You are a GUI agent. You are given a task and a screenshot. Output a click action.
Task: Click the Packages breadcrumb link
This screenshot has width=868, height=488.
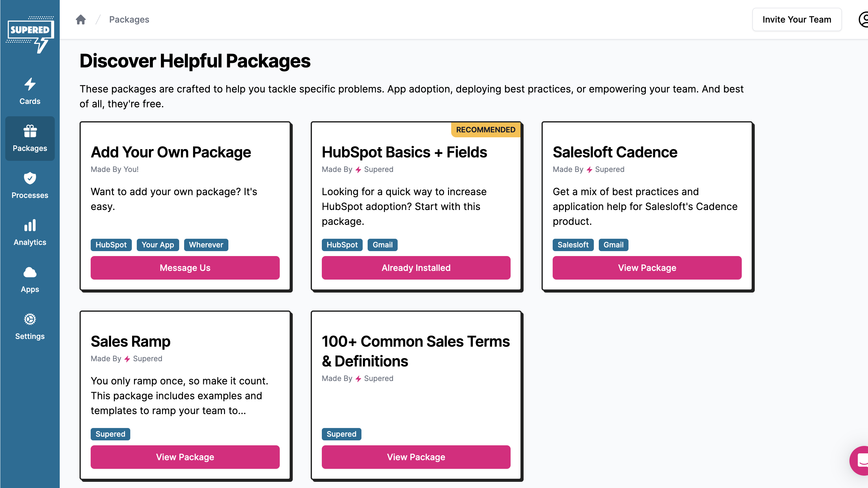coord(129,19)
